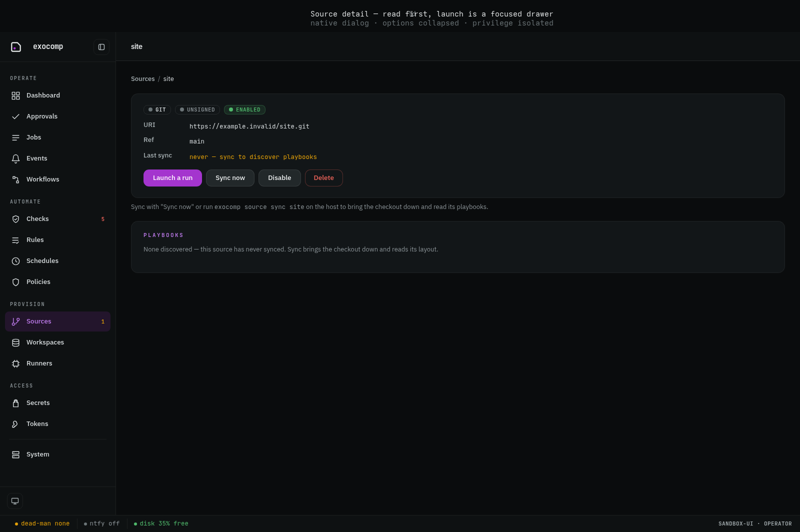Click the Sources count badge 1
Viewport: 800px width, 532px height.
click(x=103, y=322)
